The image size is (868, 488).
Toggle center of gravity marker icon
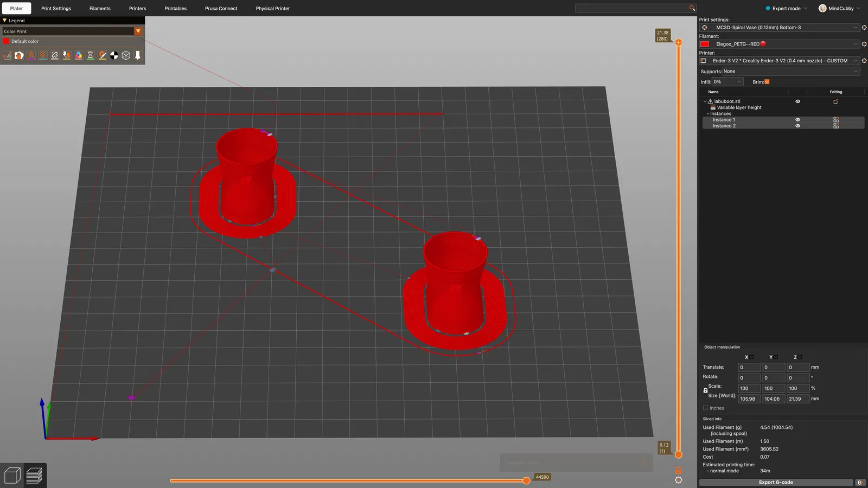114,55
